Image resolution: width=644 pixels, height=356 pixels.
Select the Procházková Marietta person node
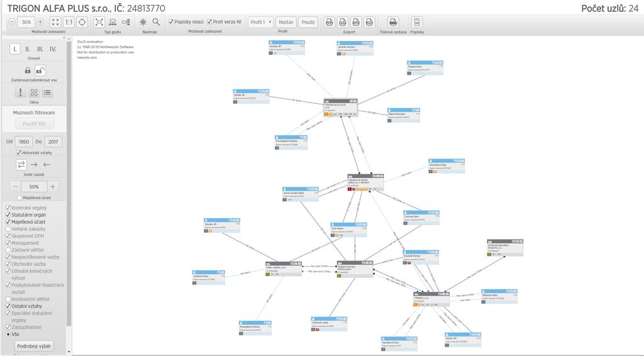click(291, 143)
